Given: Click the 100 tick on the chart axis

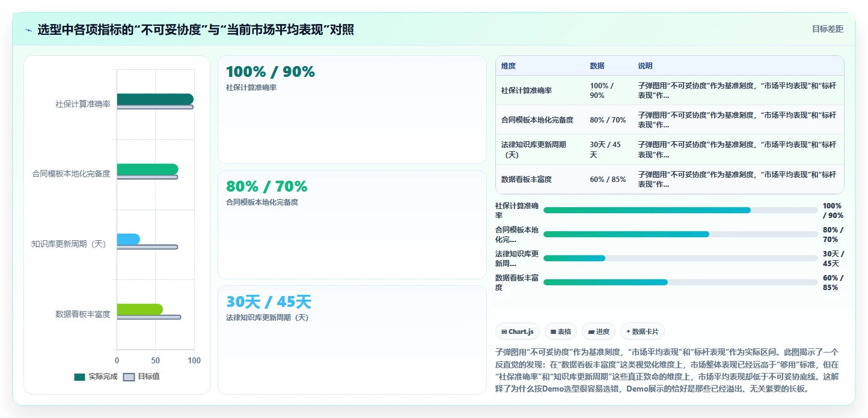Looking at the screenshot, I should (194, 360).
